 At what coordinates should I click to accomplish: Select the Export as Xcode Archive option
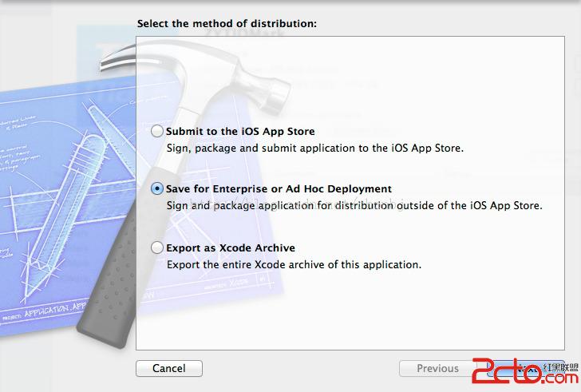[157, 247]
